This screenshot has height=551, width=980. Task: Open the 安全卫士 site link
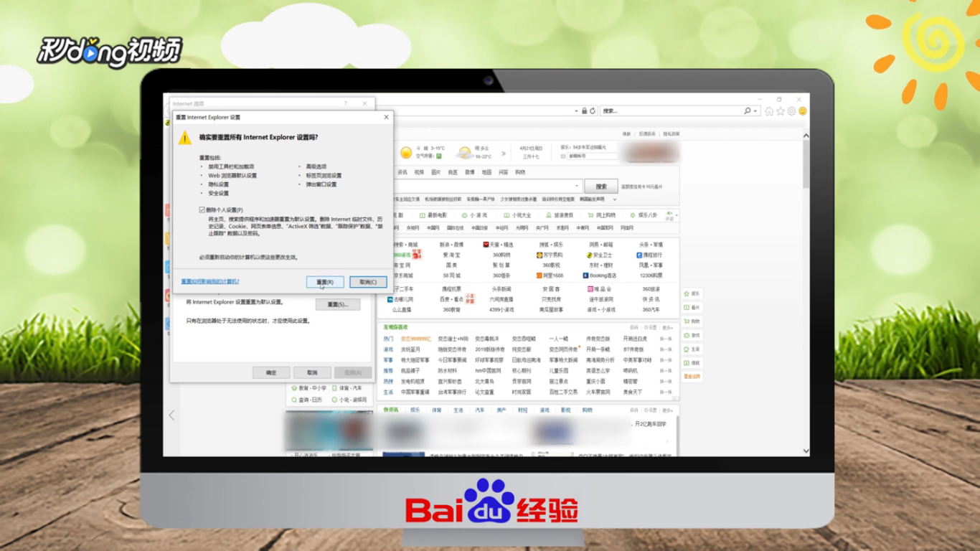click(x=600, y=255)
